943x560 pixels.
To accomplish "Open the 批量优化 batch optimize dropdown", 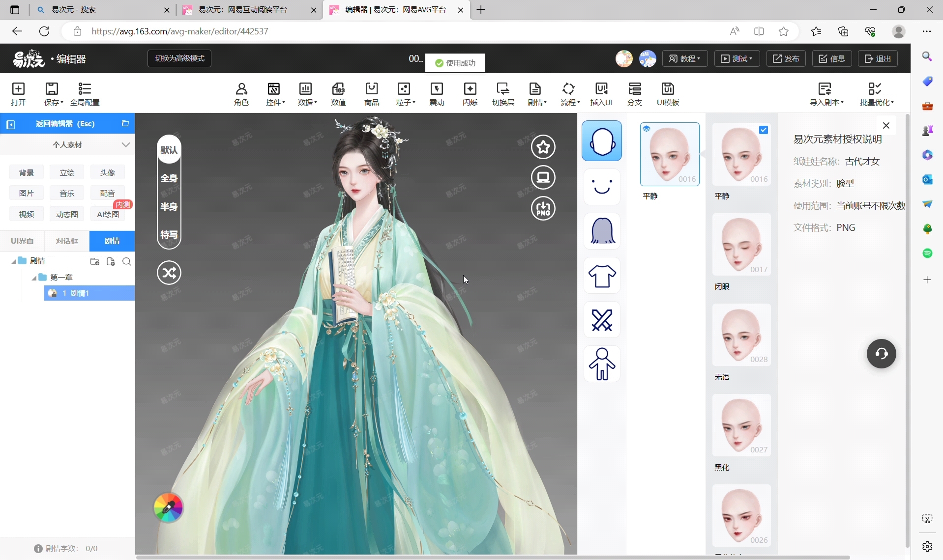I will pyautogui.click(x=877, y=94).
